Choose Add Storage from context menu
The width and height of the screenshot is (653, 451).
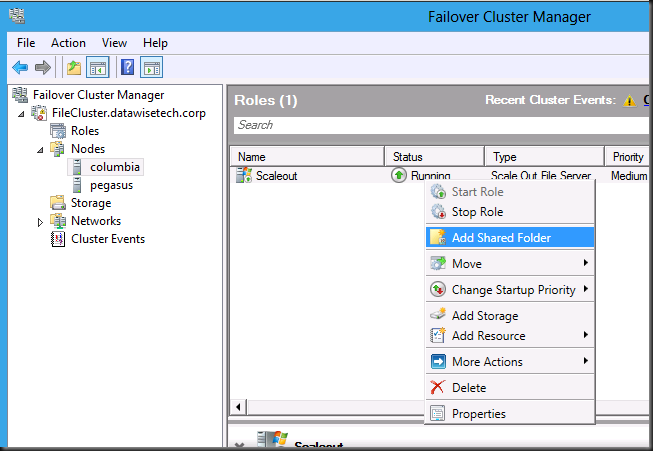click(510, 315)
